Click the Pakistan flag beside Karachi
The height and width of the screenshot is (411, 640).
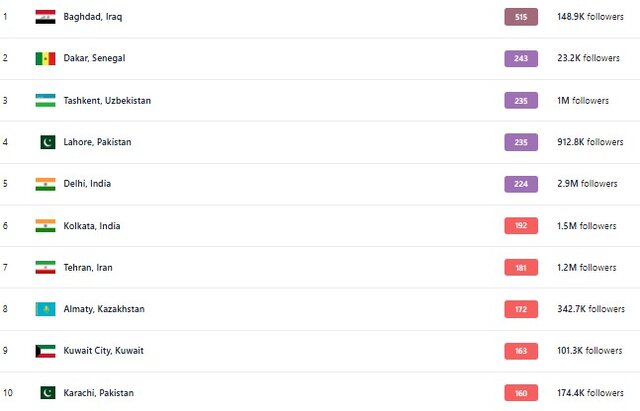45,393
